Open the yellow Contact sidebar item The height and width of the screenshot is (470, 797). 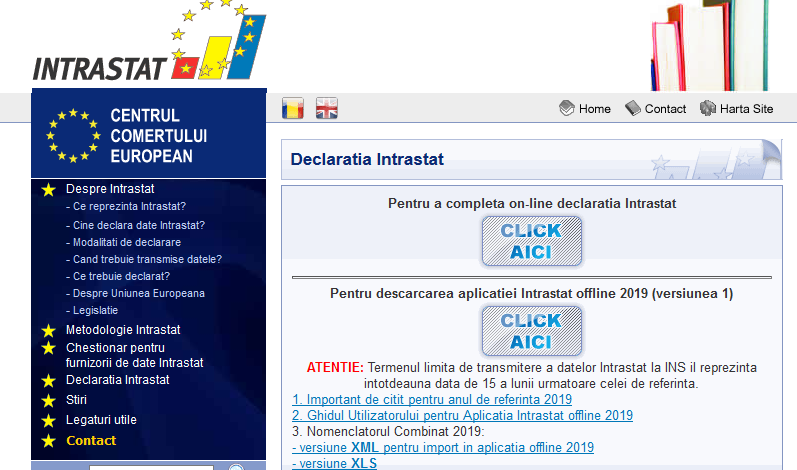91,441
